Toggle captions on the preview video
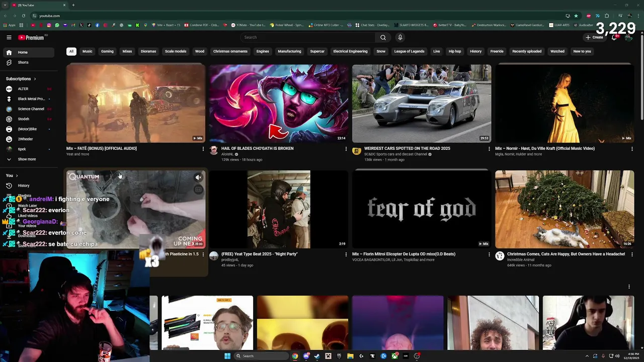 (198, 190)
